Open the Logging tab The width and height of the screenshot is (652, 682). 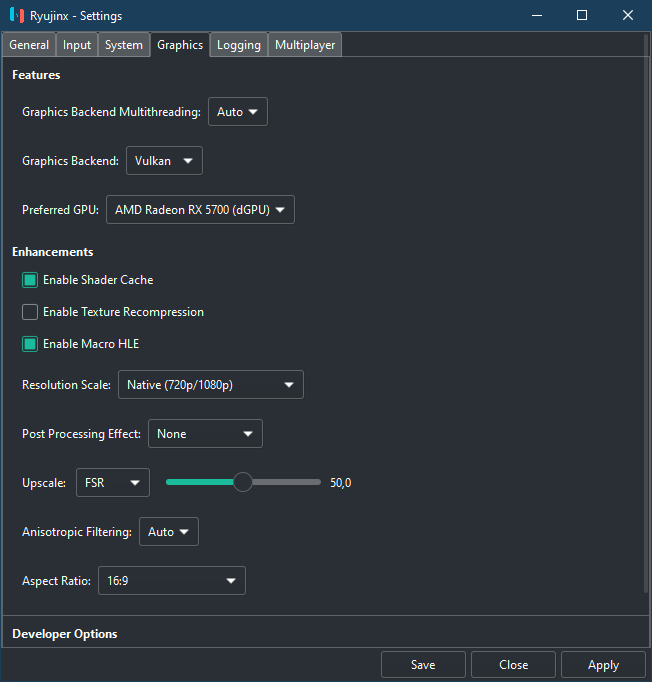coord(239,45)
